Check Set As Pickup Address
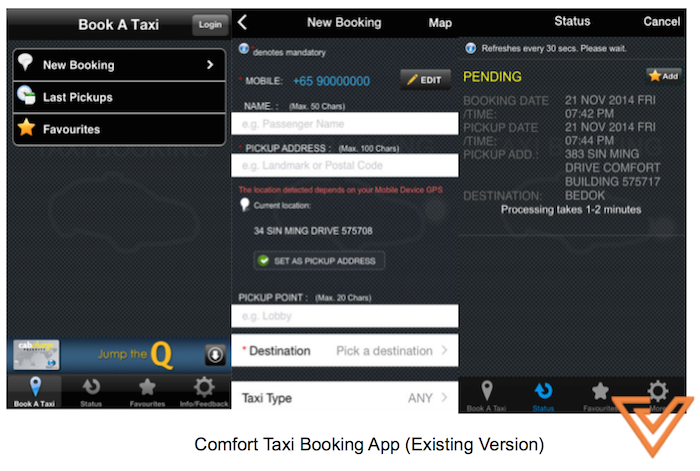 coord(319,261)
